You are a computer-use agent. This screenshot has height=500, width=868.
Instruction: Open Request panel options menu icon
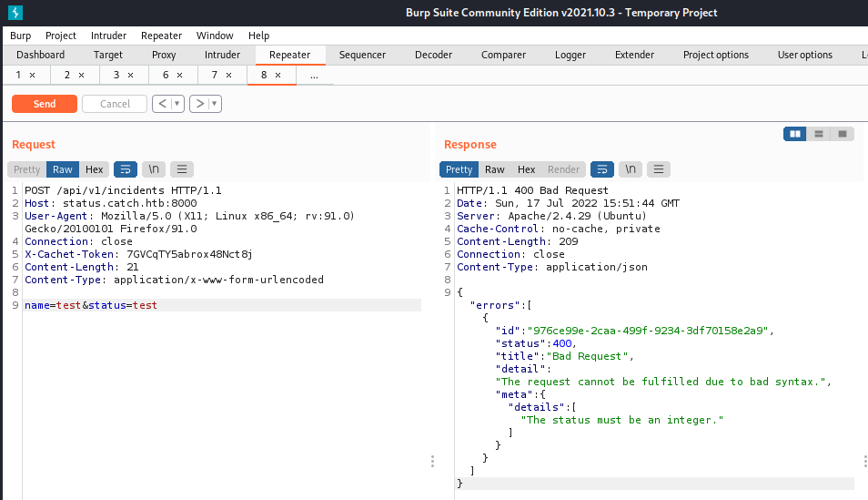tap(182, 169)
